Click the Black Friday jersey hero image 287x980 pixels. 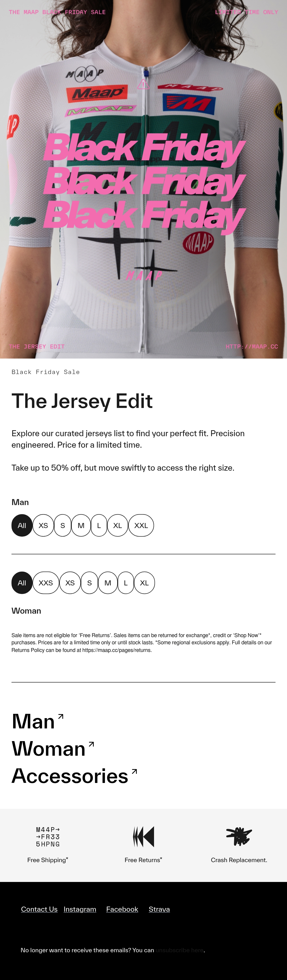click(143, 179)
